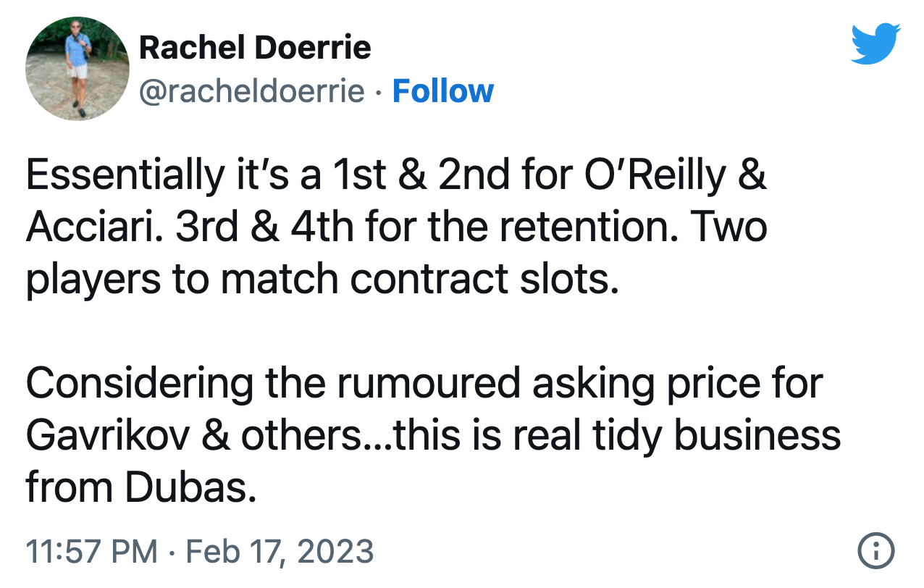Click the name Dubas in tweet
This screenshot has height=588, width=924.
[191, 489]
